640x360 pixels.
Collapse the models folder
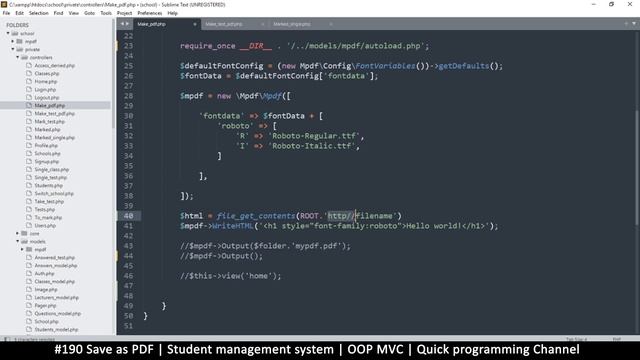18,242
